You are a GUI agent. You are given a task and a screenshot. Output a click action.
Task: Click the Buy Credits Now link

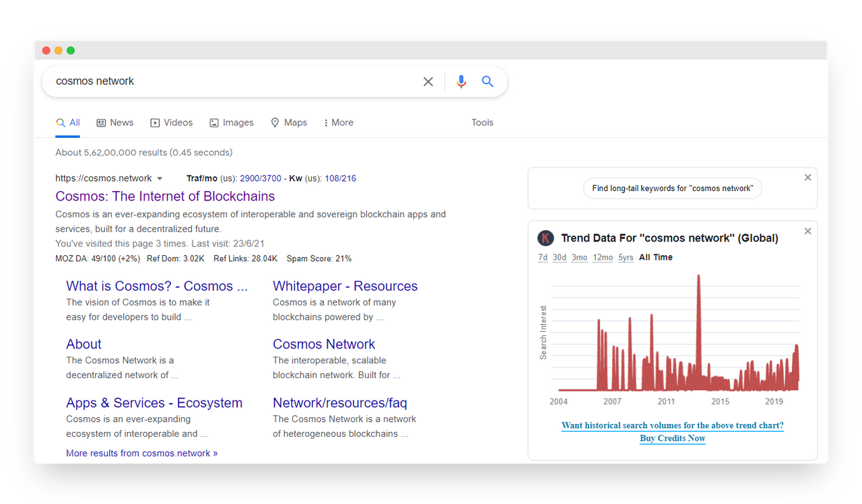(x=673, y=438)
